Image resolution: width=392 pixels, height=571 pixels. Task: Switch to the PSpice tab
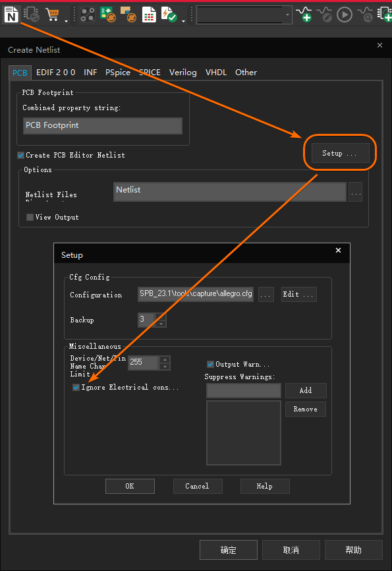pos(117,73)
